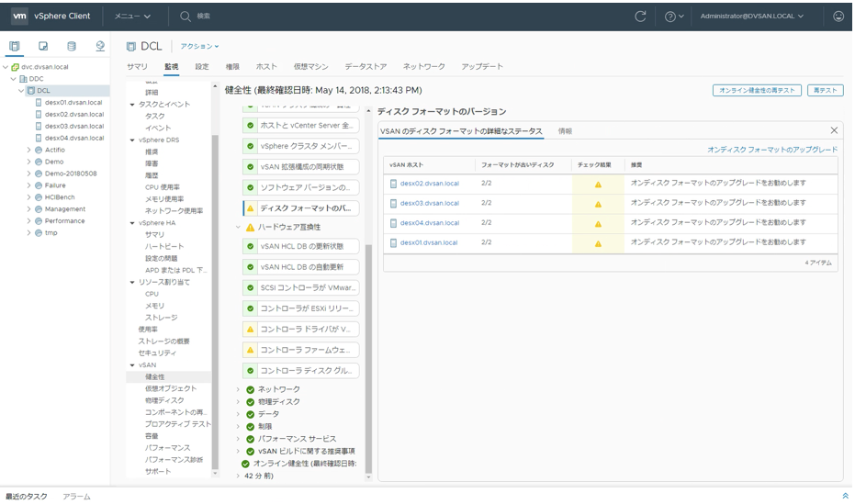Open the VMs and Templates inventory icon
The width and height of the screenshot is (855, 504).
pos(43,46)
